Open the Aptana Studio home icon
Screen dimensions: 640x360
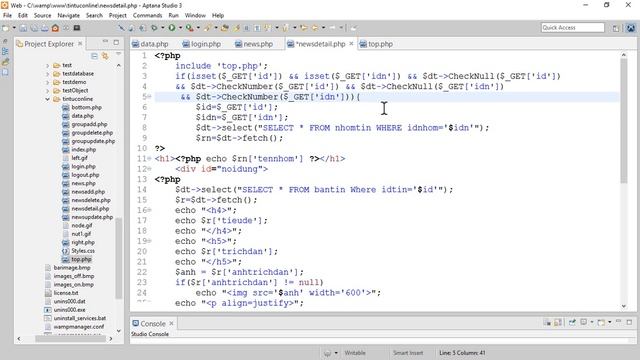[55, 28]
